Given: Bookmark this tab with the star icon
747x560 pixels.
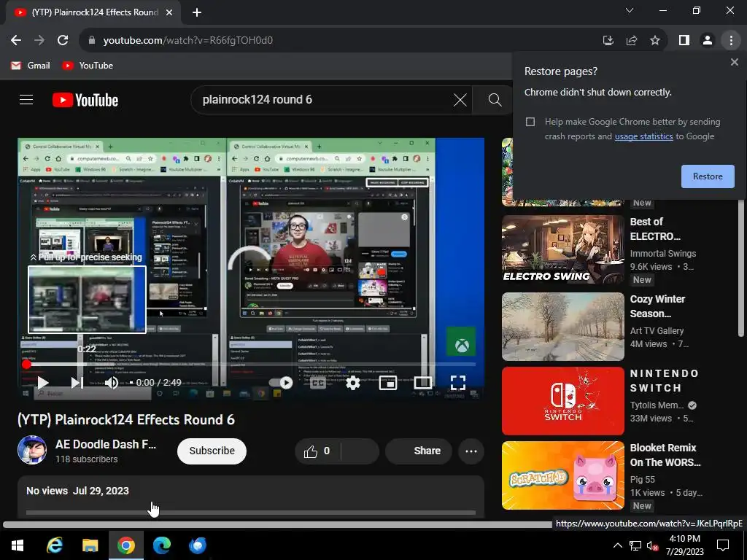Looking at the screenshot, I should click(655, 41).
